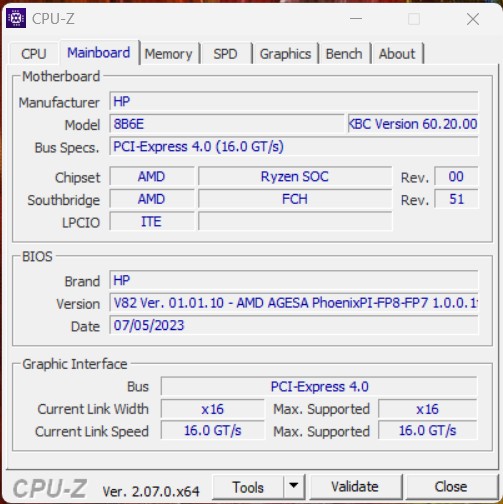Switch to the CPU tab
The width and height of the screenshot is (503, 504).
coord(34,54)
